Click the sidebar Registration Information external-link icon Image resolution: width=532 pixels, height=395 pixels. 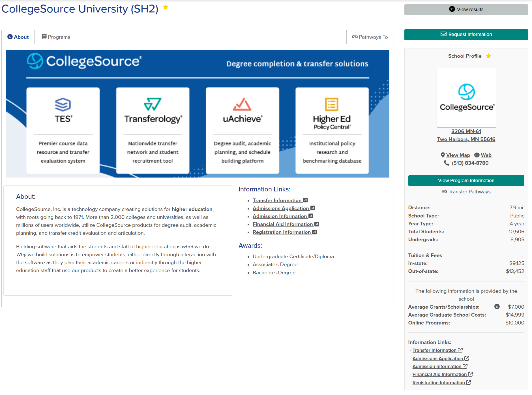click(x=469, y=382)
